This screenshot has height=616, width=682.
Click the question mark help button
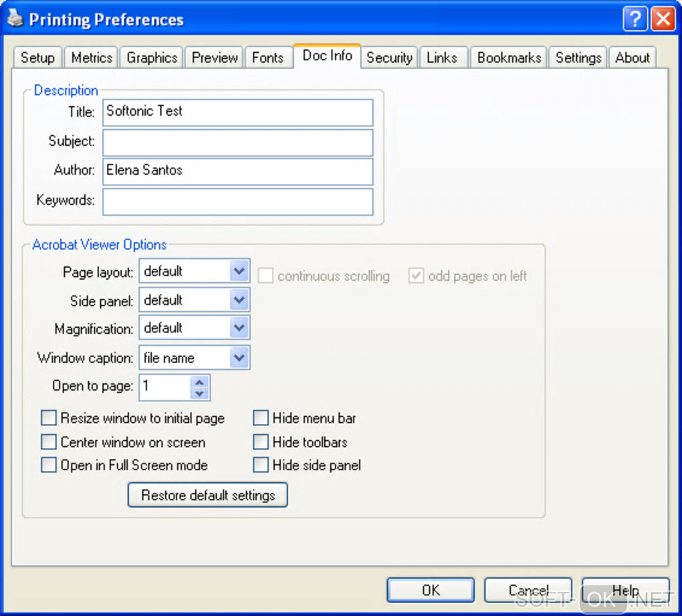[x=635, y=19]
